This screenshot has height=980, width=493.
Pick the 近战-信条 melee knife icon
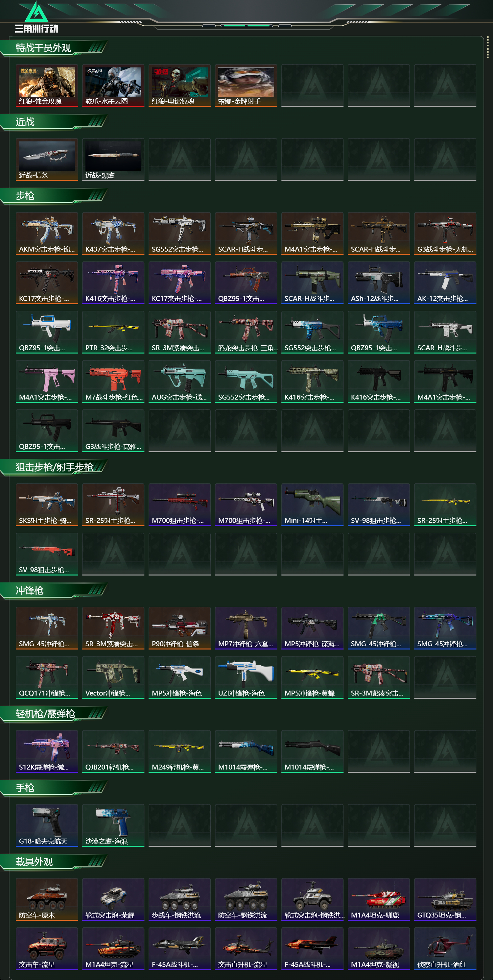pos(47,159)
